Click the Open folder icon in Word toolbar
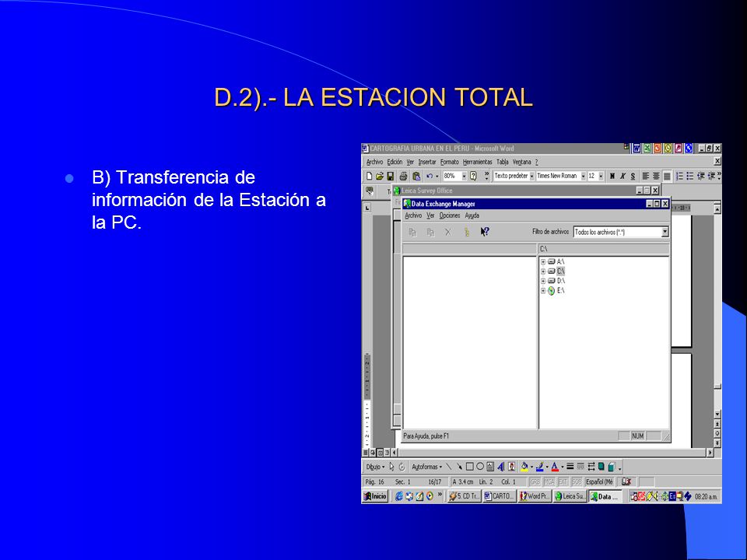747x560 pixels. click(380, 176)
